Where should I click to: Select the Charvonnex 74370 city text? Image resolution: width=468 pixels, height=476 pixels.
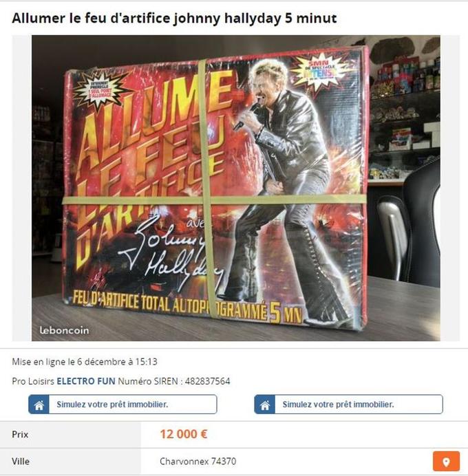(198, 462)
